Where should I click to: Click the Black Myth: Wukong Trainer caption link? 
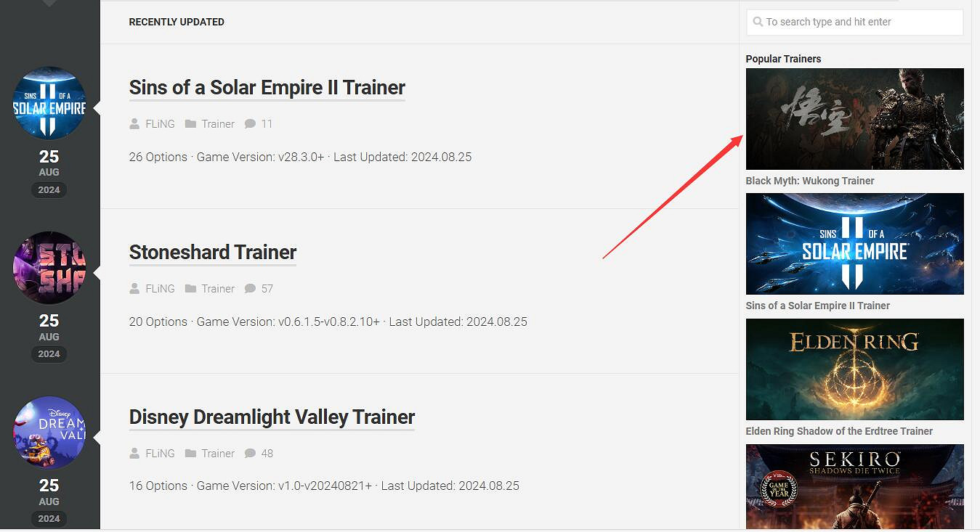pos(810,181)
